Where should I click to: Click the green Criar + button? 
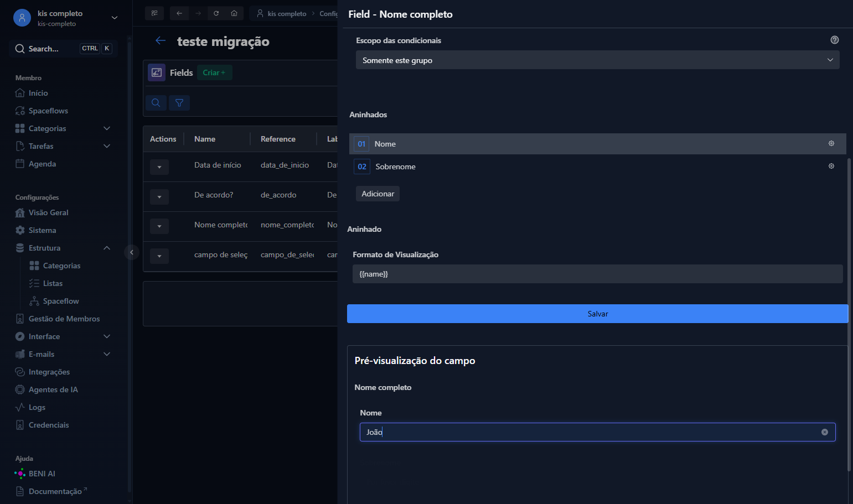click(x=214, y=72)
